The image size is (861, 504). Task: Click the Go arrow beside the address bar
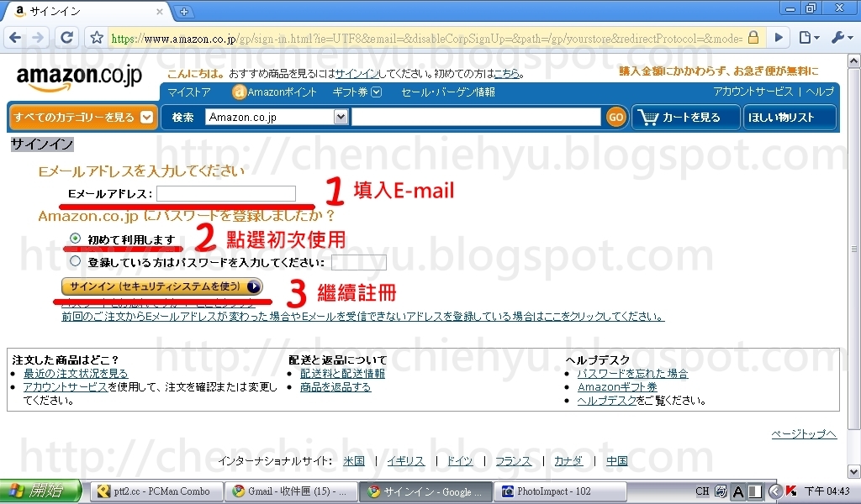tap(779, 38)
